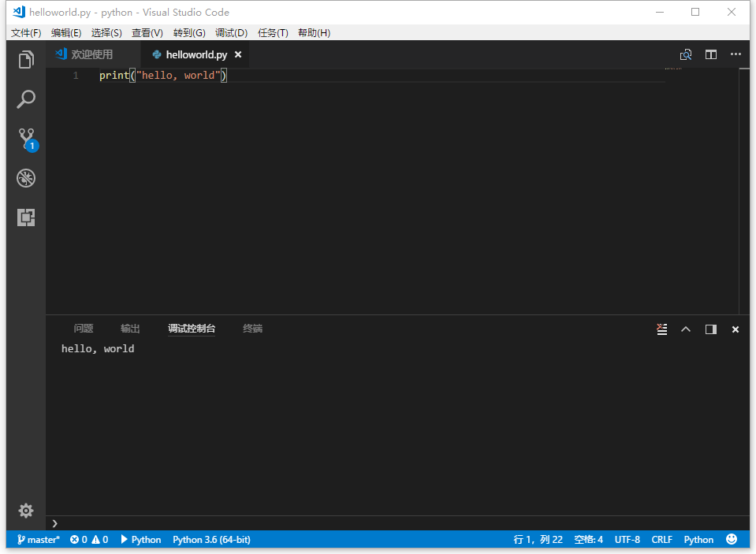Maximize the Visual Studio Code window
The height and width of the screenshot is (554, 756).
[x=695, y=12]
